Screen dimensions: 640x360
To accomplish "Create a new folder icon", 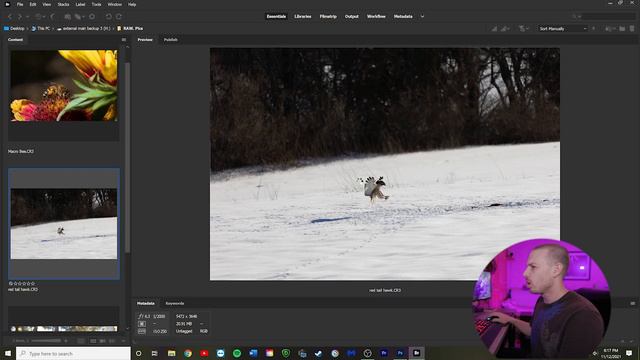I will 622,29.
